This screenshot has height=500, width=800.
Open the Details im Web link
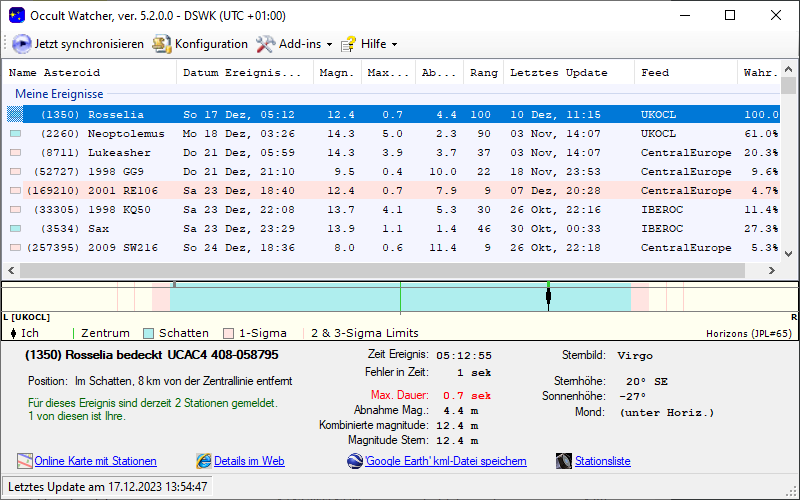pyautogui.click(x=249, y=461)
